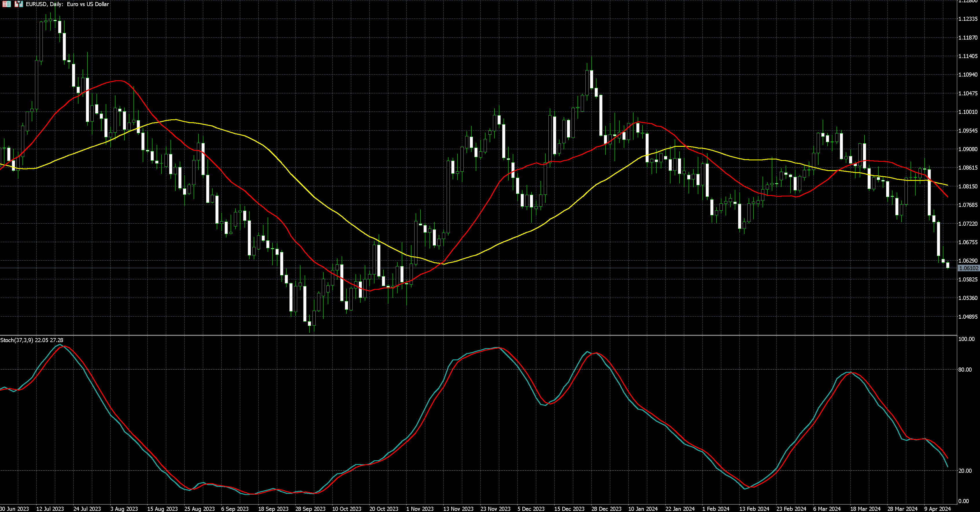This screenshot has height=512, width=980.
Task: Click the 1.10010 price scale label
Action: pyautogui.click(x=968, y=112)
